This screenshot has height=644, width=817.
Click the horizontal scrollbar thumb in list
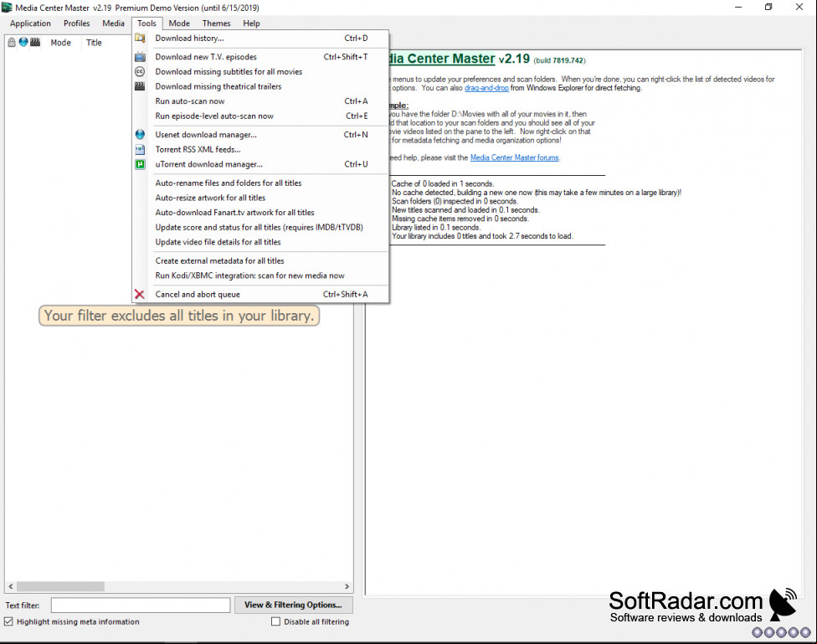[x=60, y=586]
